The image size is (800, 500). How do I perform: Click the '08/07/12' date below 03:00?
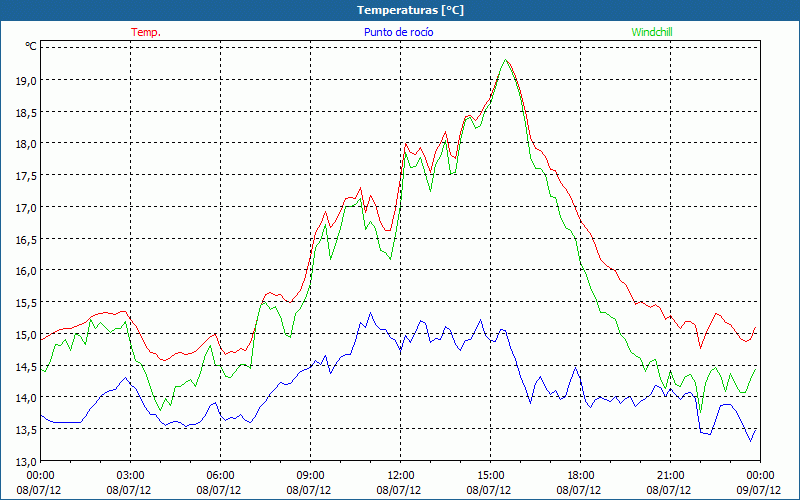pyautogui.click(x=129, y=491)
